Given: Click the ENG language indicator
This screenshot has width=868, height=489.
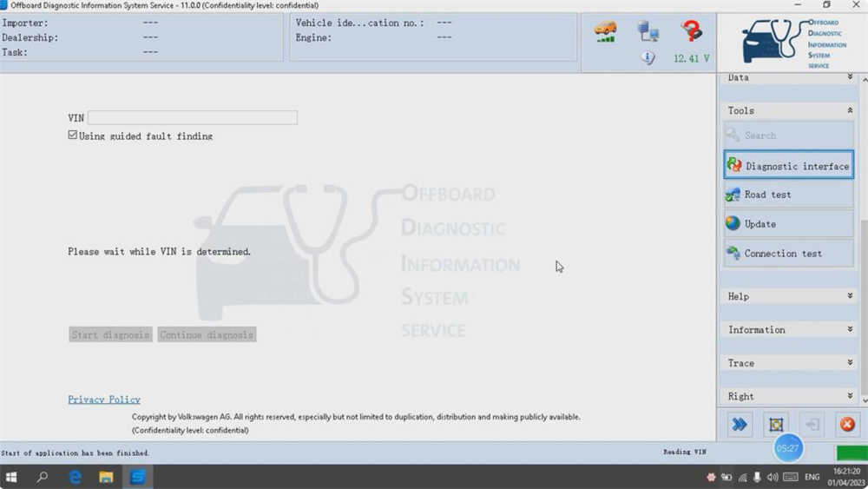Looking at the screenshot, I should click(812, 477).
